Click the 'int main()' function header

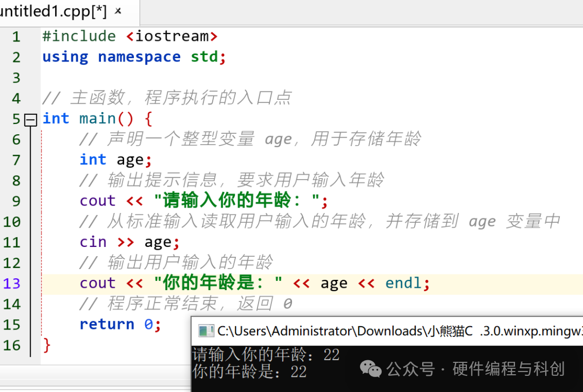coord(88,119)
